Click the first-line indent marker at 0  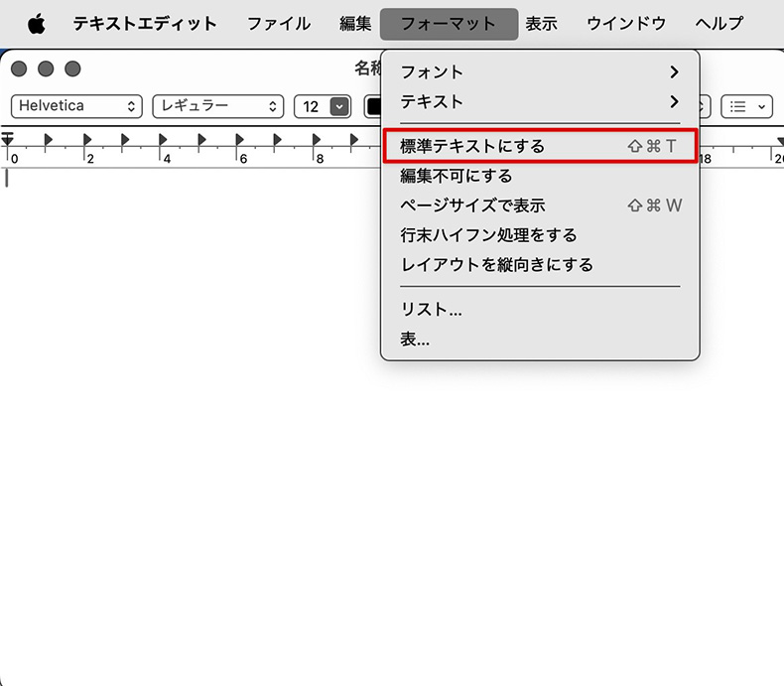[x=8, y=139]
